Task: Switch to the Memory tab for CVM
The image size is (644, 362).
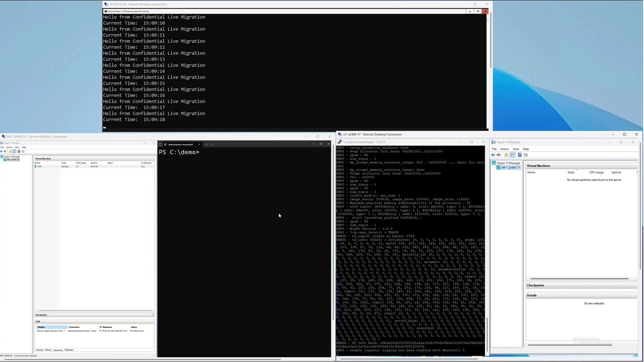Action: pos(48,350)
